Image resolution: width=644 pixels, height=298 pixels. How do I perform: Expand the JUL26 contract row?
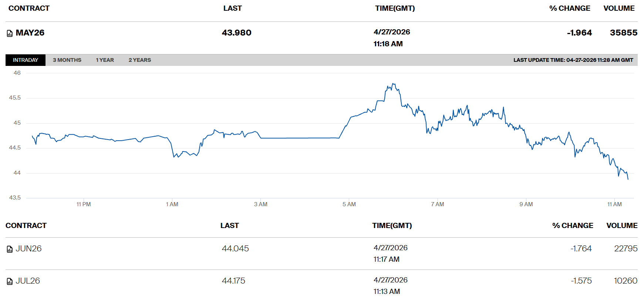click(28, 281)
